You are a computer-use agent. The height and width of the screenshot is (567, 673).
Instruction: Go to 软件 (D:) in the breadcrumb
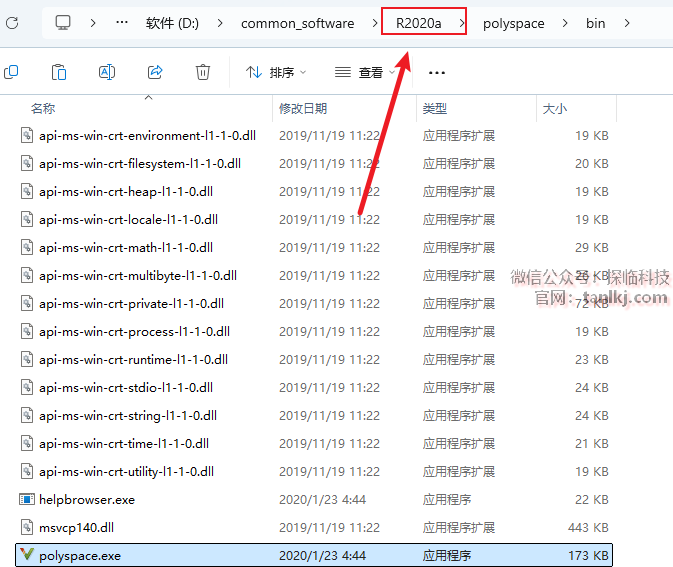172,23
